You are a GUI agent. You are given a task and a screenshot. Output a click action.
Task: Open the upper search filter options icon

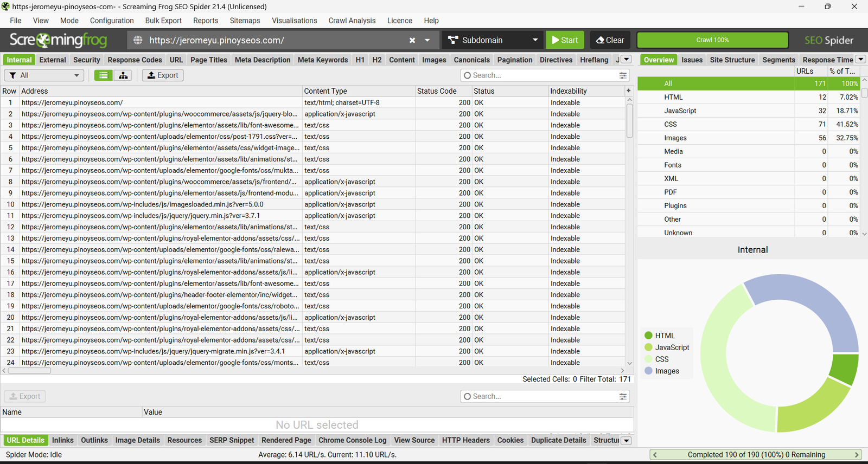[x=623, y=75]
